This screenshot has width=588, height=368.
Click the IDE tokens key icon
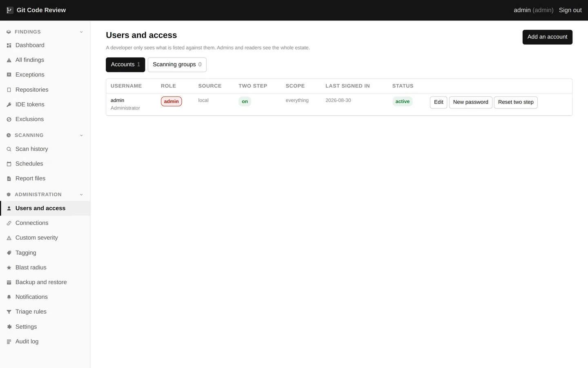click(x=9, y=105)
